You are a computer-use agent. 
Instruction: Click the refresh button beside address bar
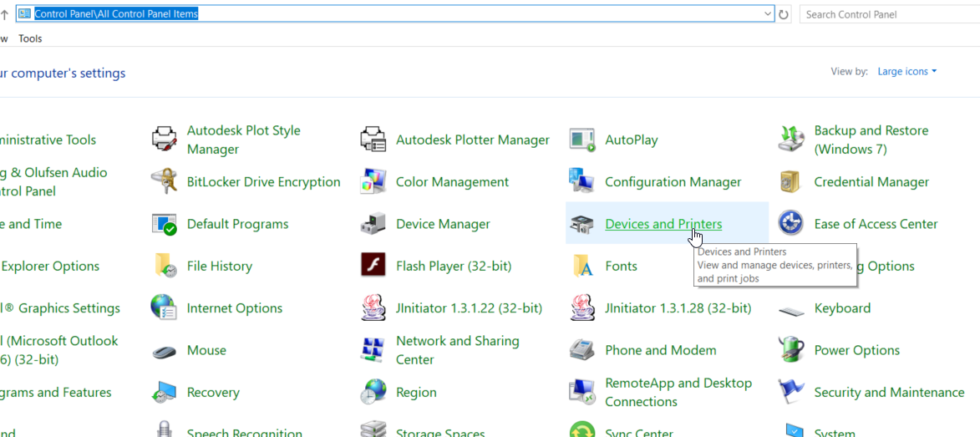(784, 14)
